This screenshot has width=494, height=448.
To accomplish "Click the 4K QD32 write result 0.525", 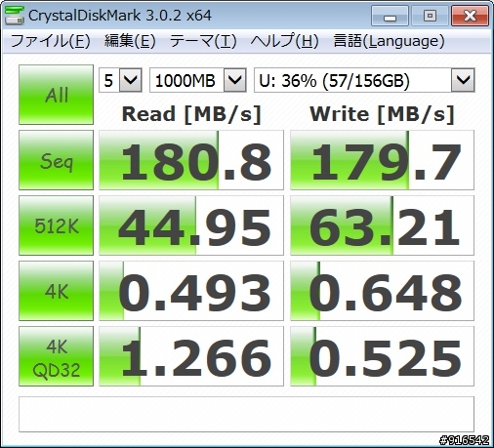I will 382,356.
